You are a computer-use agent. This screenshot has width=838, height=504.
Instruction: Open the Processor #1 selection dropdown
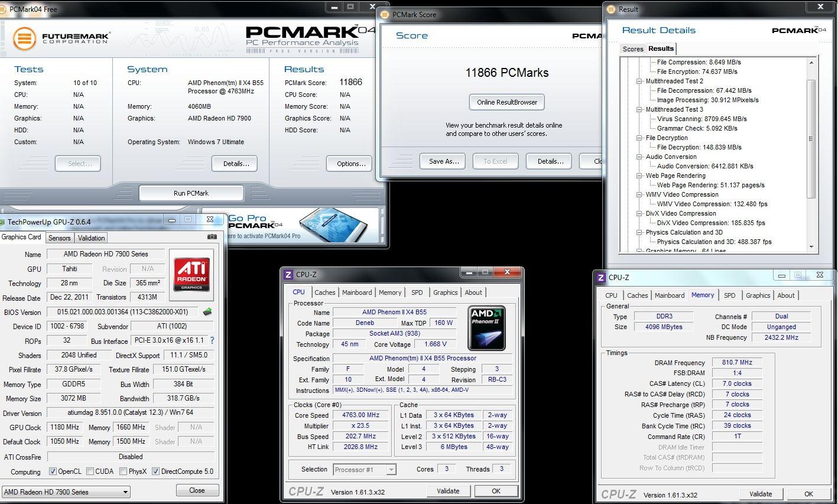[x=364, y=470]
